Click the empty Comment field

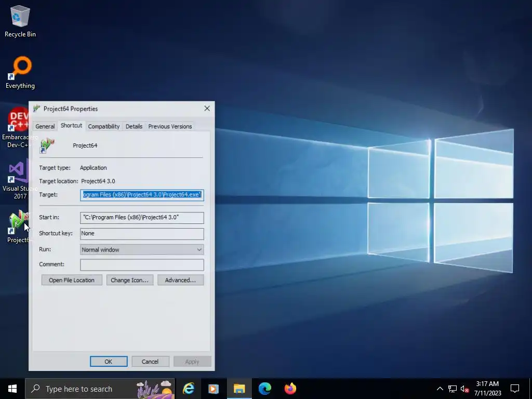click(x=142, y=264)
